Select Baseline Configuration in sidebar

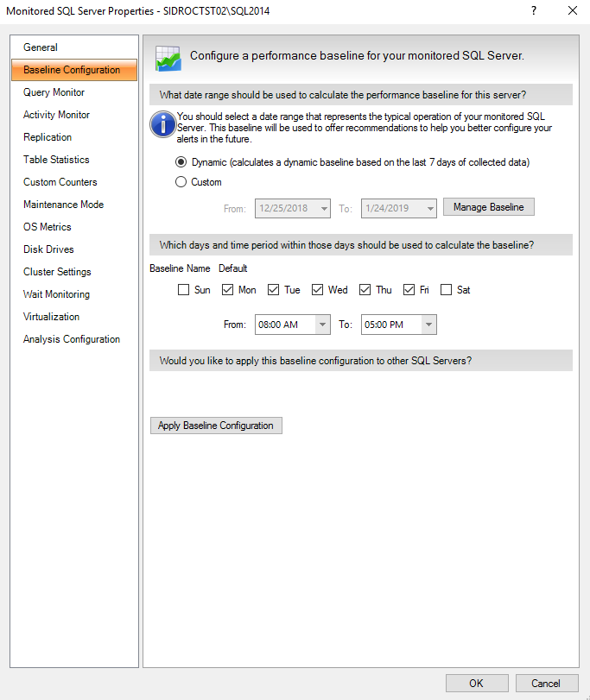[74, 70]
